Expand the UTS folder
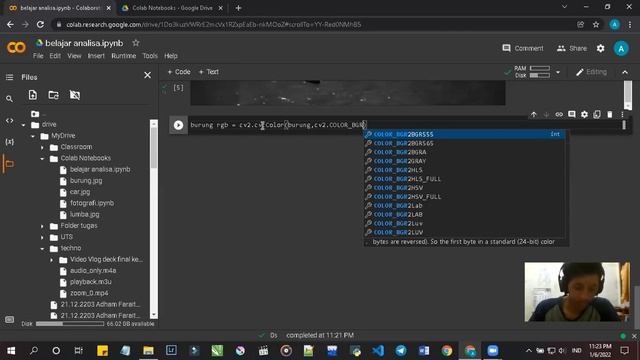 point(42,237)
